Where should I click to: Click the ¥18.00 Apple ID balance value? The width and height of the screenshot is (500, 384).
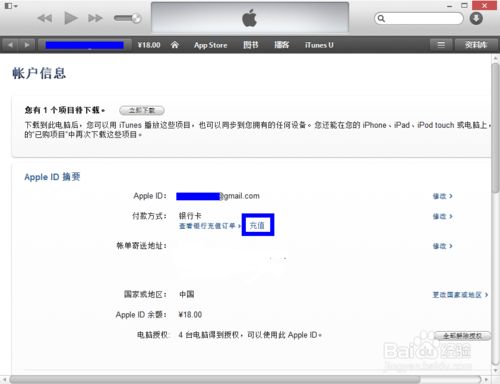pos(190,315)
